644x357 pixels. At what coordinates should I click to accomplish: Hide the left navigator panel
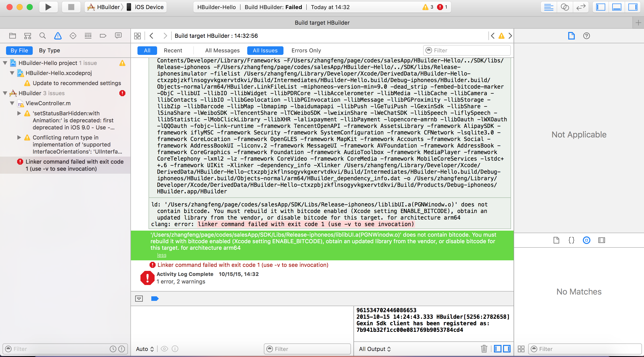601,7
